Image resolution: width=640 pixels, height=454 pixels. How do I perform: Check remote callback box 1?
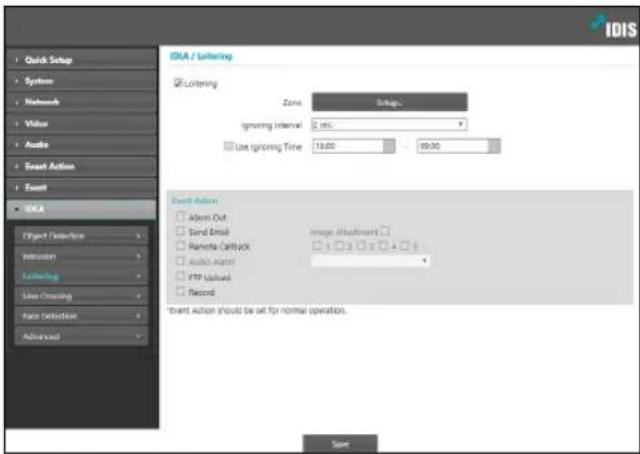coord(317,245)
